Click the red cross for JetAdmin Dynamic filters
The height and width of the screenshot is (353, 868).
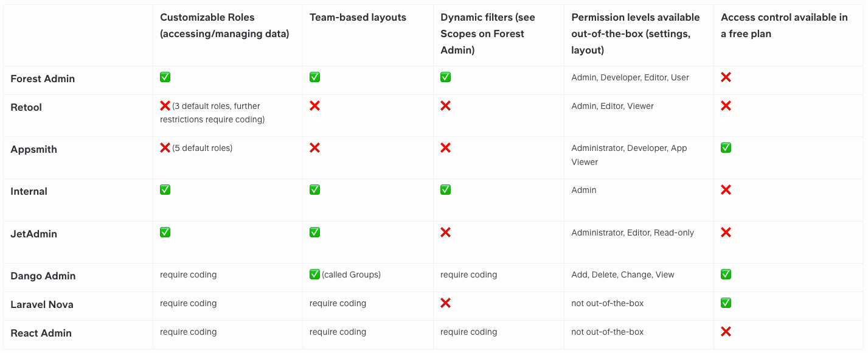(445, 232)
